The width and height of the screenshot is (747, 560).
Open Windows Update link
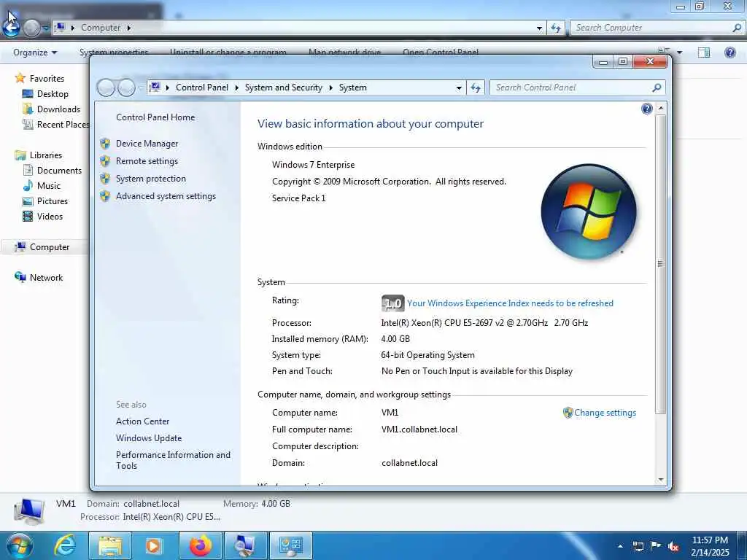[149, 437]
